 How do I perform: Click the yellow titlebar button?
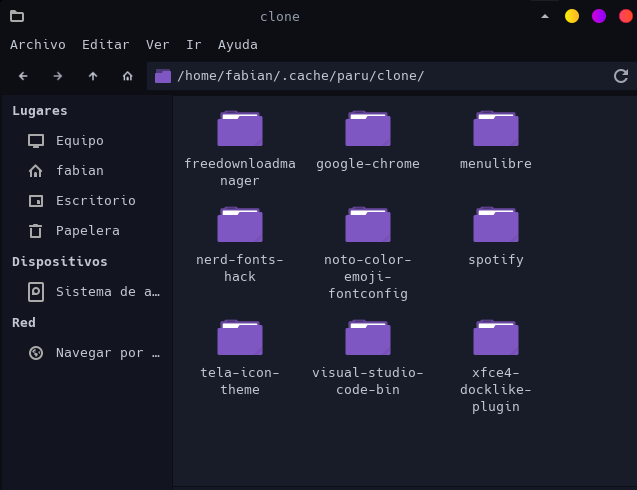572,16
